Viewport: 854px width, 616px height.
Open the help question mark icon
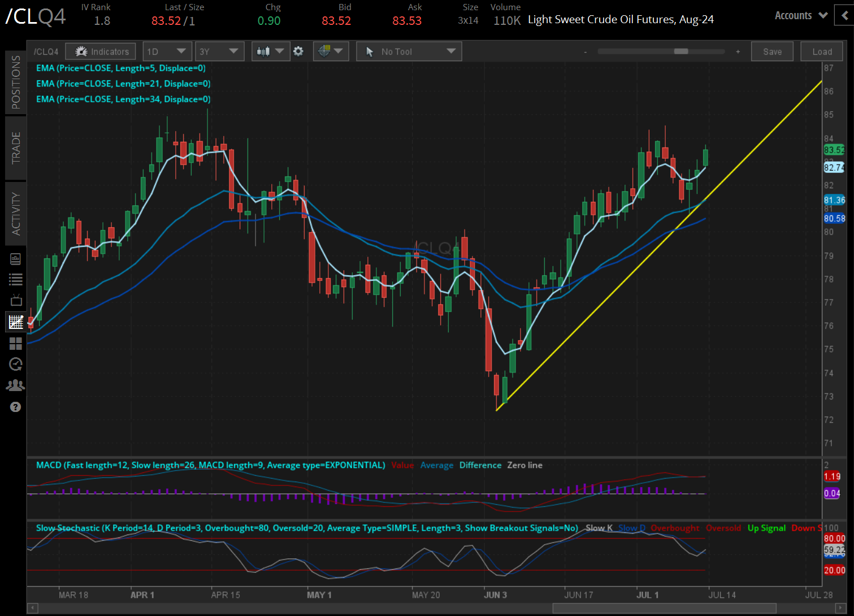pyautogui.click(x=15, y=407)
